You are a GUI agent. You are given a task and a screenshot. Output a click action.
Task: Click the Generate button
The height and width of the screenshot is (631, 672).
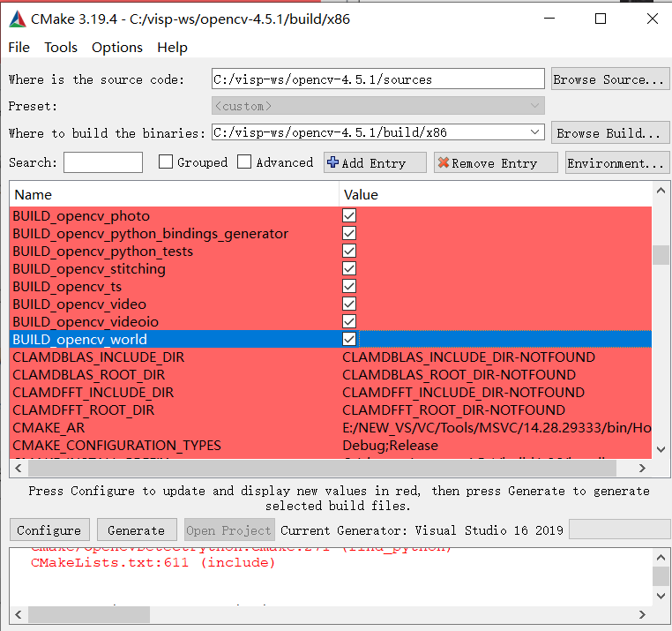point(137,530)
